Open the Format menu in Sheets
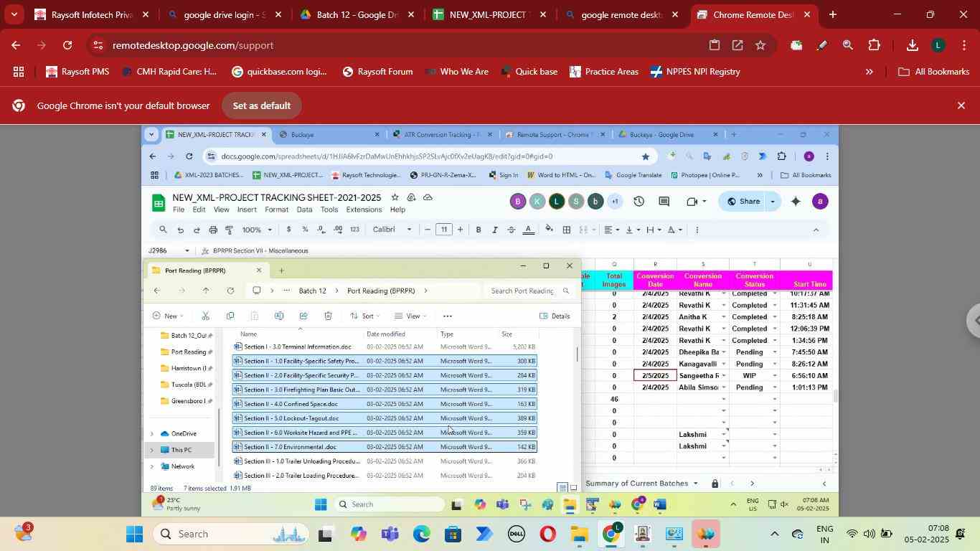 (276, 209)
